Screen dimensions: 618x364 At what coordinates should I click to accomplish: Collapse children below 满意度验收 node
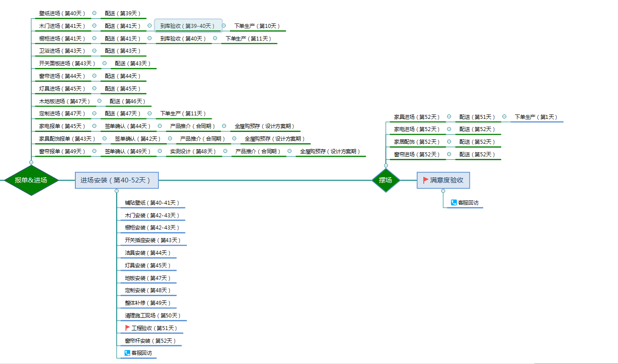pyautogui.click(x=443, y=191)
